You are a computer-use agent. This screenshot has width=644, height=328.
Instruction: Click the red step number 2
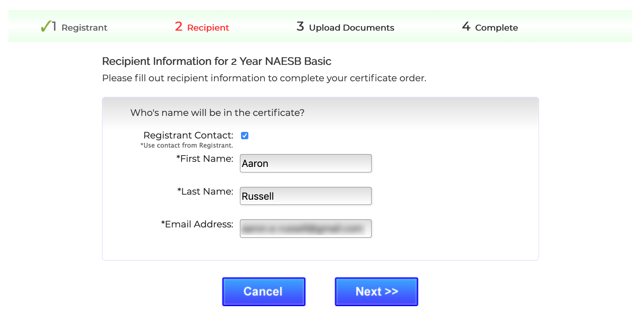point(178,27)
